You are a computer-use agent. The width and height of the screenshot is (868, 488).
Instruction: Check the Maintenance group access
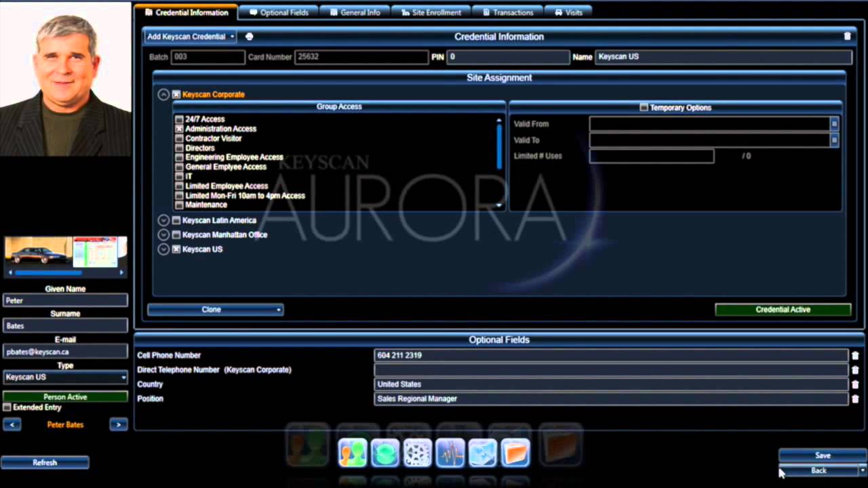point(179,205)
